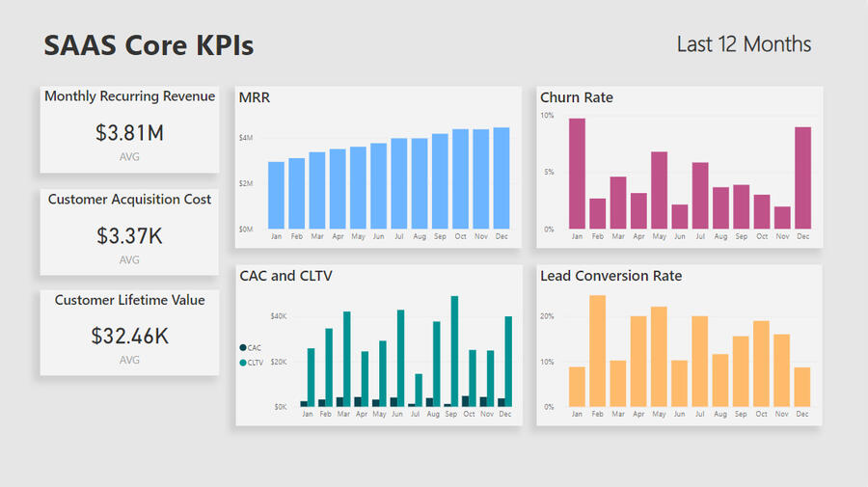Click the Churn Rate chart title
Viewport: 868px width, 487px height.
576,97
